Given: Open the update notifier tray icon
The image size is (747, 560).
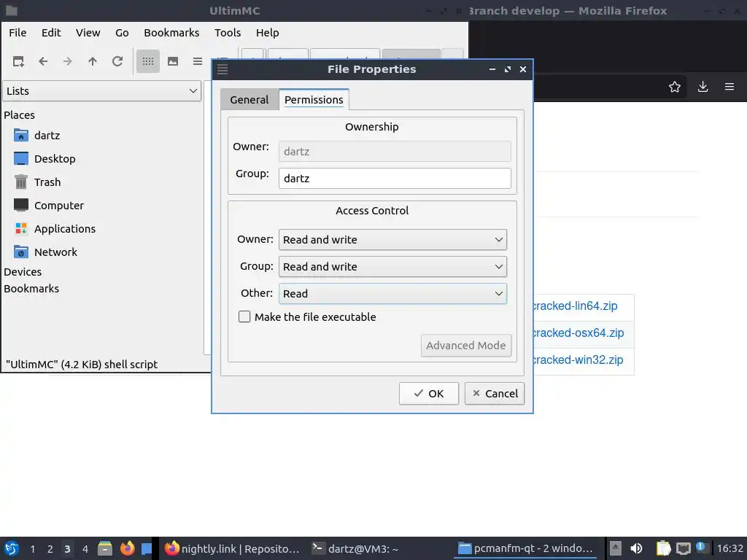Looking at the screenshot, I should click(701, 547).
